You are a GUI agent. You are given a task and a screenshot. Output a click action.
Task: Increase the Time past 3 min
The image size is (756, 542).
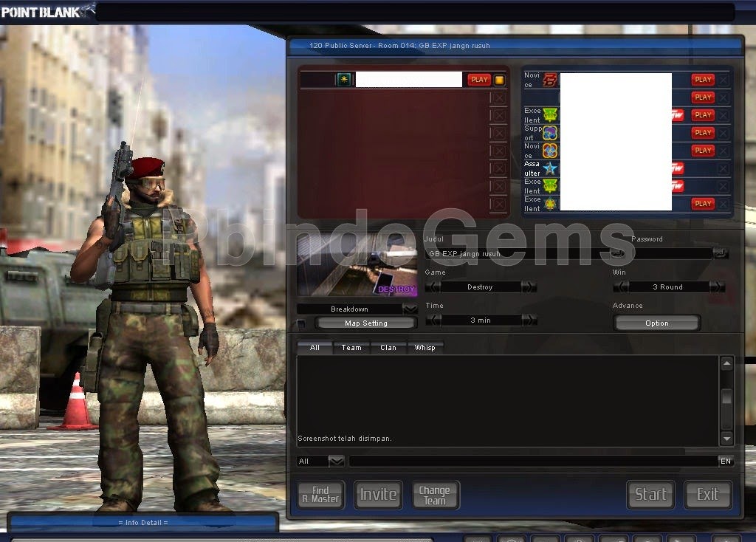pos(529,320)
